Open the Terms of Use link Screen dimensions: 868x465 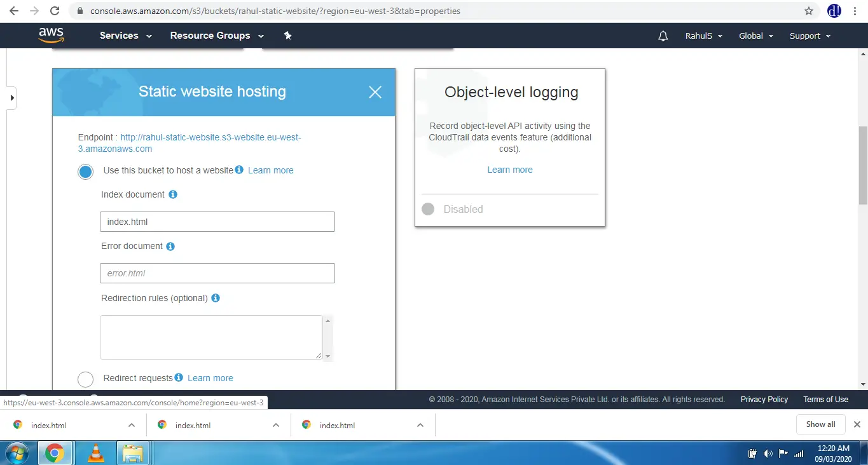pos(825,400)
